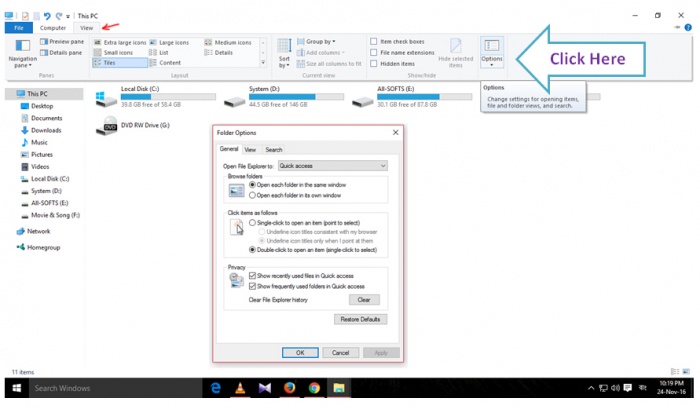700x409 pixels.
Task: Open the File tab
Action: pos(19,28)
